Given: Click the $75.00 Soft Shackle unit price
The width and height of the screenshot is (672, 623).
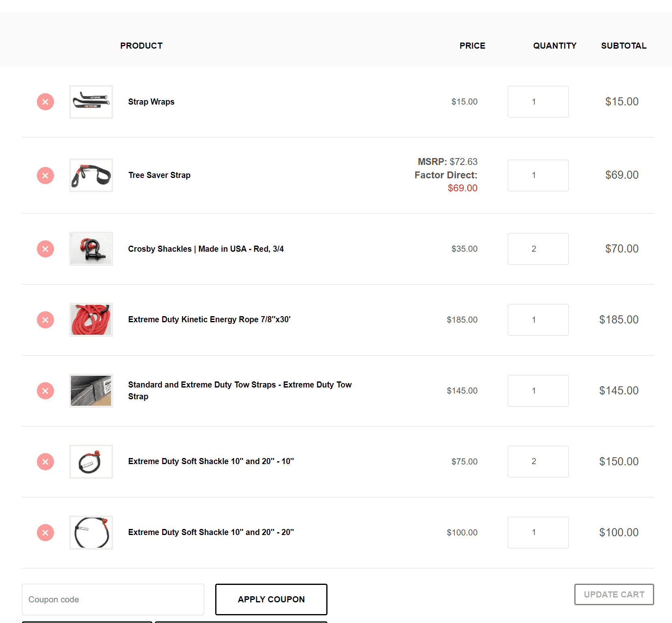Looking at the screenshot, I should [464, 462].
